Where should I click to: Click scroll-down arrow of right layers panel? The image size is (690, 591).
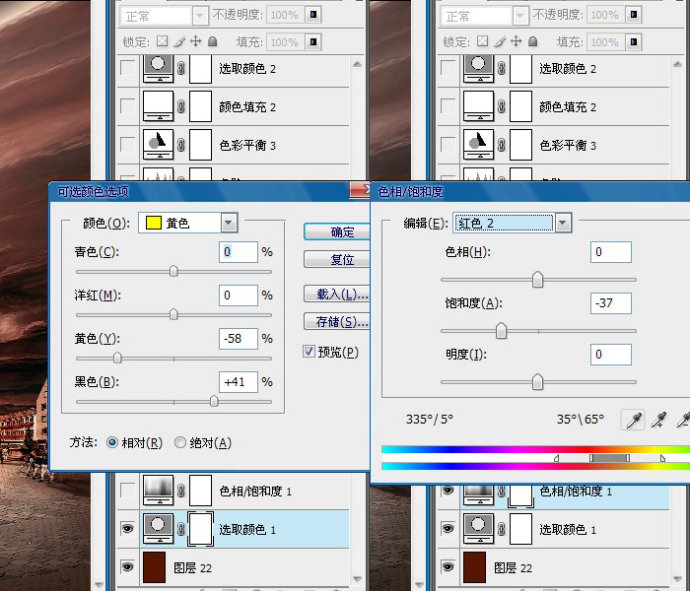point(678,579)
